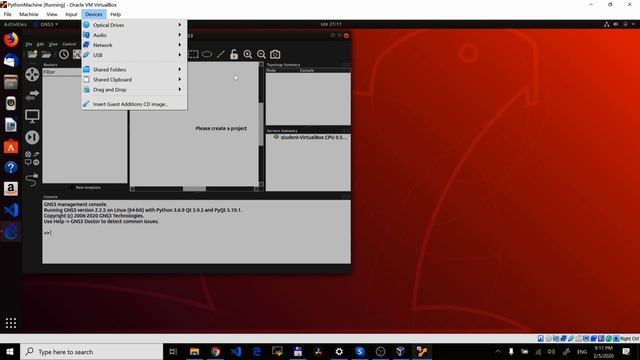
Task: Click Ubuntu Activities button
Action: tap(15, 24)
